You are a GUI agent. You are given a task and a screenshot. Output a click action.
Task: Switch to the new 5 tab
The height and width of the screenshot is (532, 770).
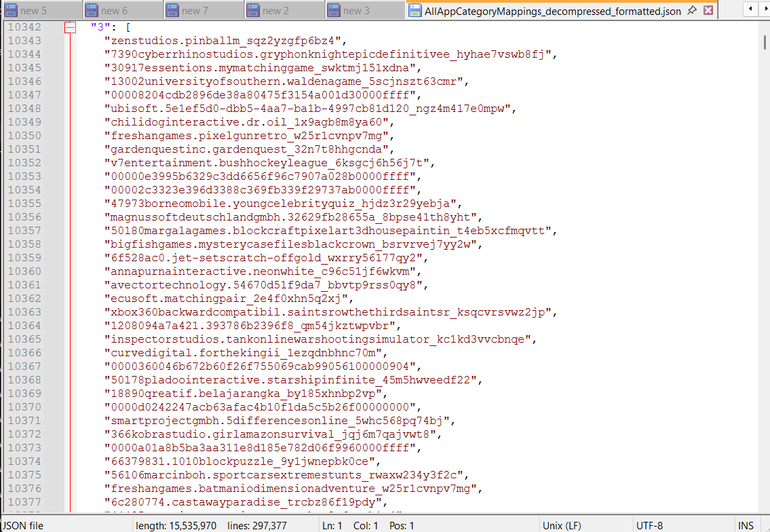(41, 10)
